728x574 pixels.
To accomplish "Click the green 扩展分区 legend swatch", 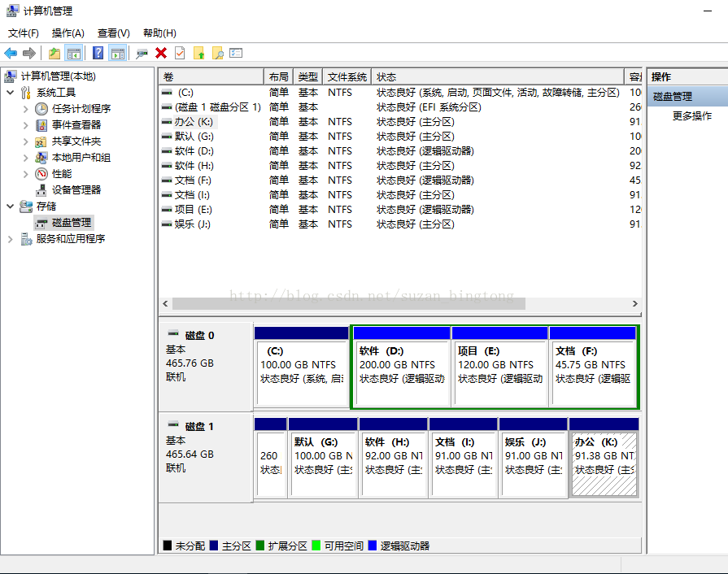I will coord(260,546).
